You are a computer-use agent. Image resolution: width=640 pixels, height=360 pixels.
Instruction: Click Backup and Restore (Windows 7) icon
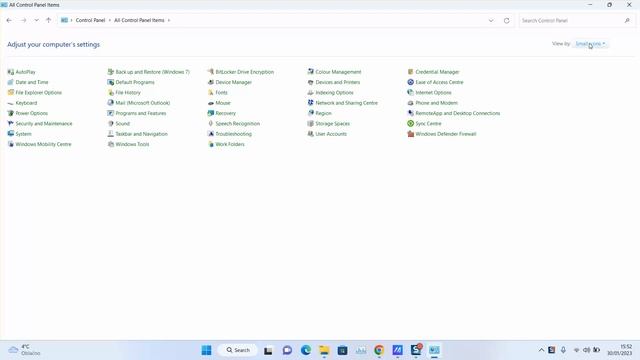pyautogui.click(x=111, y=72)
